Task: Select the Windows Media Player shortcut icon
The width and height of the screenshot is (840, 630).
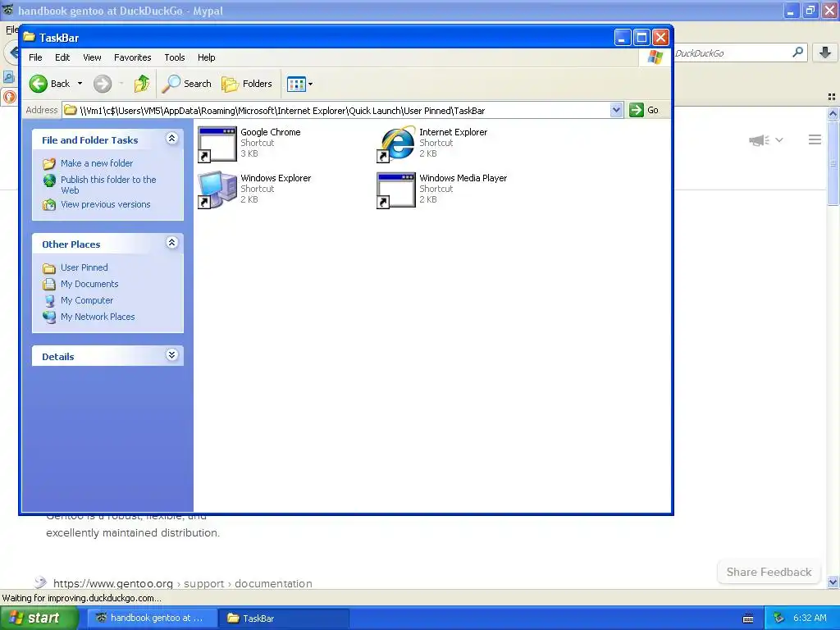Action: (396, 190)
